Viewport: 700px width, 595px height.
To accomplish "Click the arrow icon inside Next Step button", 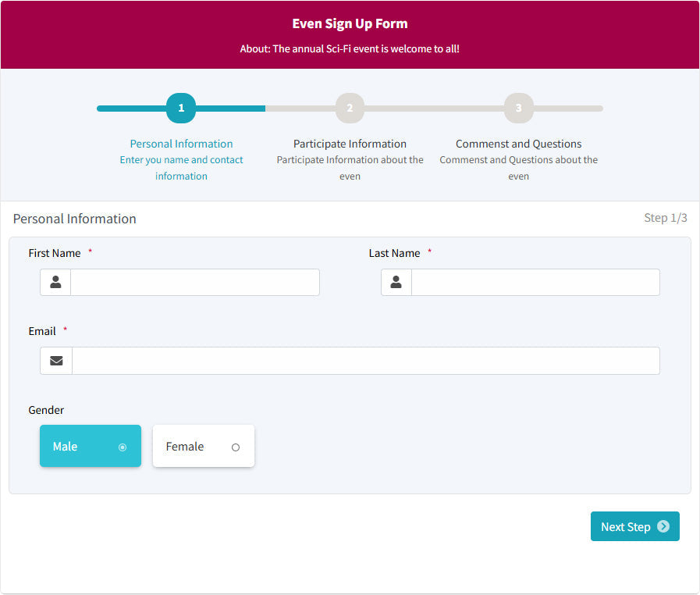I will click(663, 526).
